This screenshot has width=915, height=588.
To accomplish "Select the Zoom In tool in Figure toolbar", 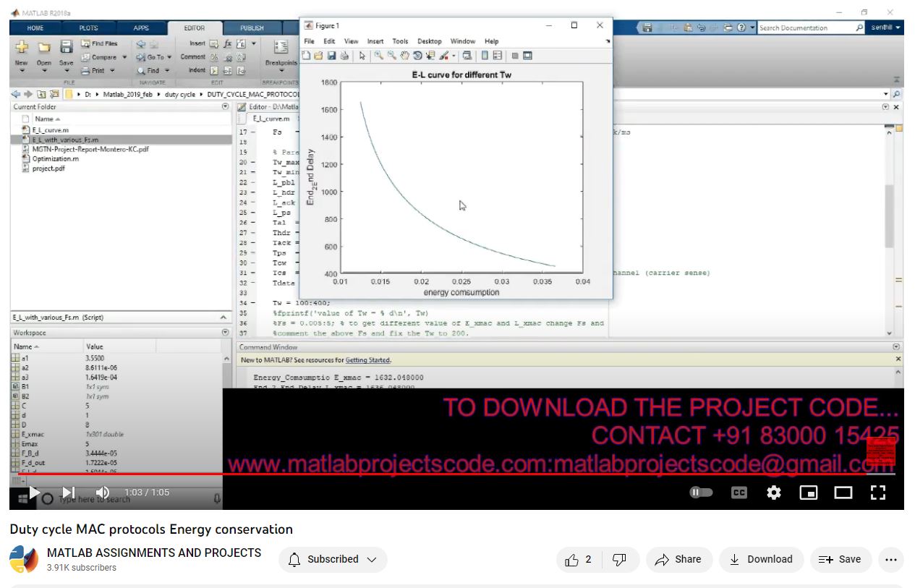I will tap(378, 56).
